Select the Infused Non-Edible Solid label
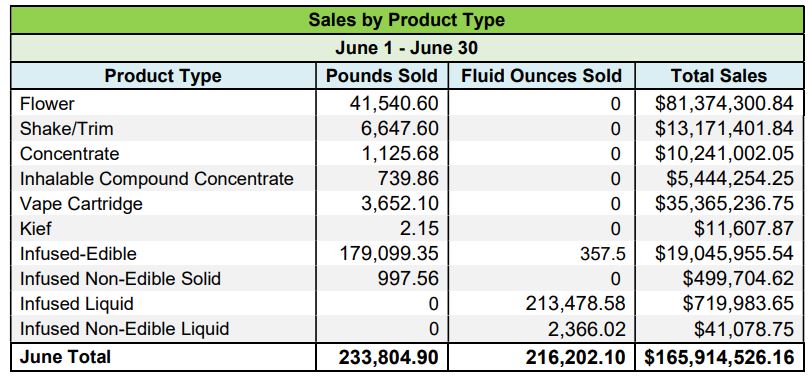810x379 pixels. 120,279
